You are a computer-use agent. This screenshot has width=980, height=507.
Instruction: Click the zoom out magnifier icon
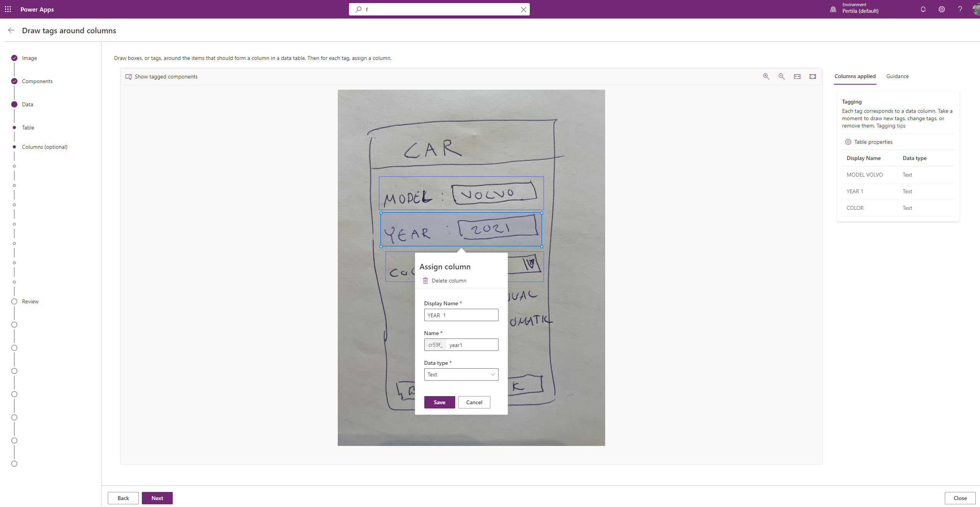tap(781, 77)
